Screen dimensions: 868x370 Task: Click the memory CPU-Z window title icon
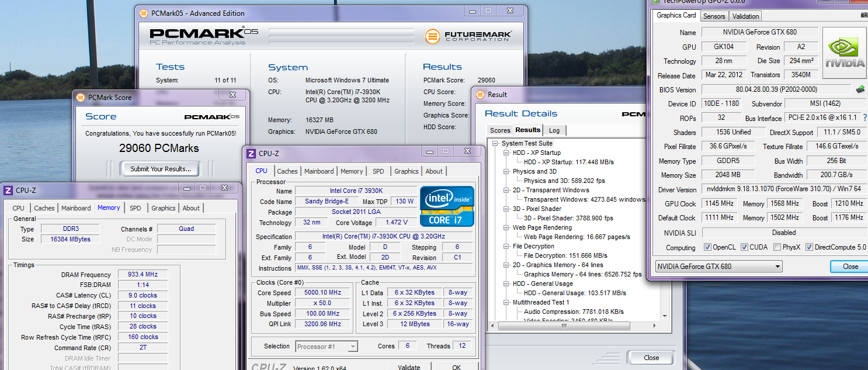(8, 190)
